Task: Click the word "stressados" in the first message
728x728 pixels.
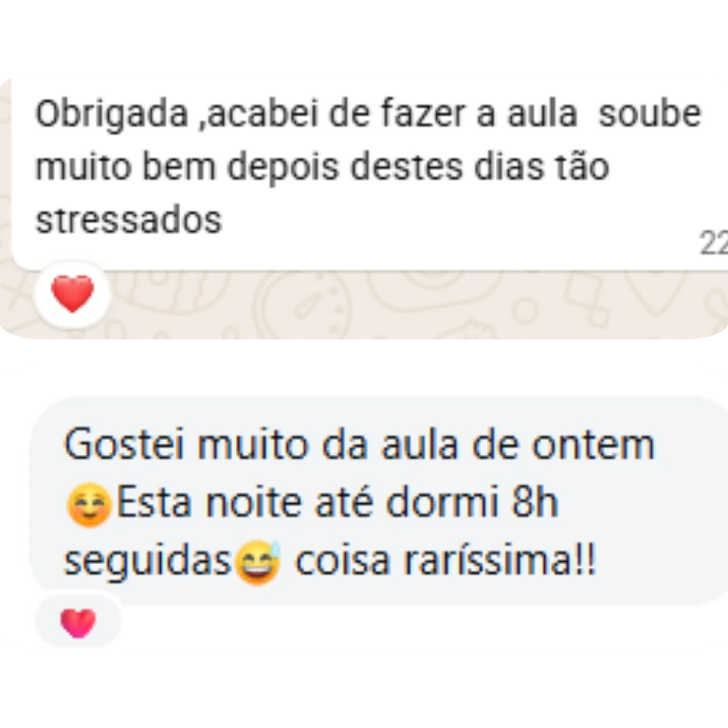Action: (x=129, y=220)
